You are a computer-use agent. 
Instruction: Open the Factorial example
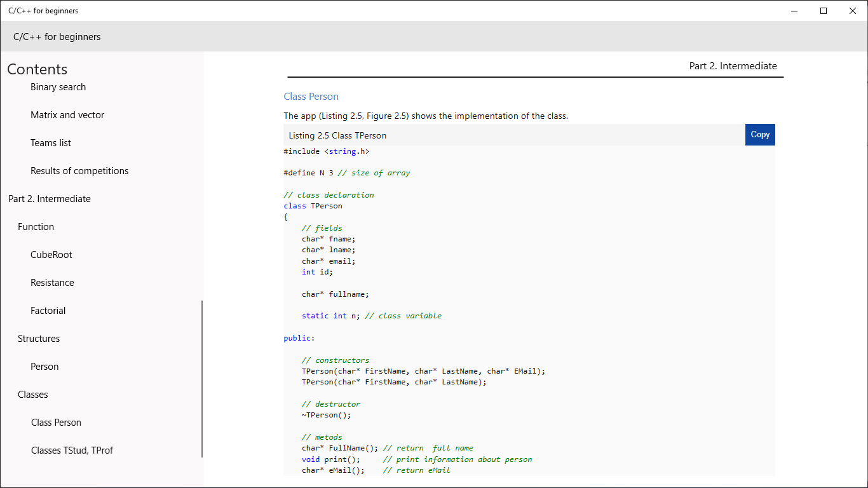(48, 310)
